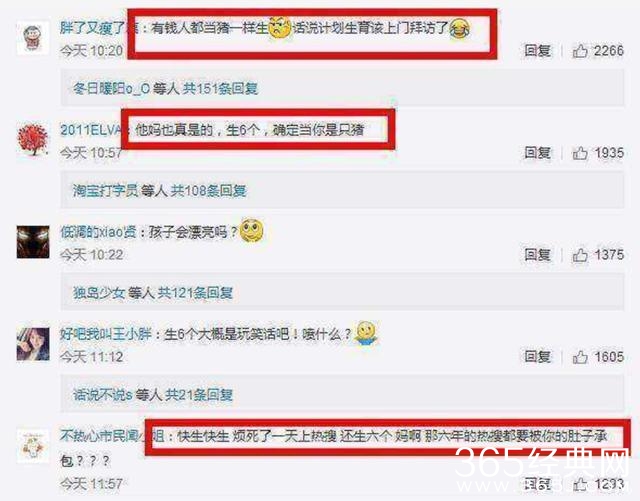Reply to comment posted 今天 10:20
640x501 pixels.
[x=538, y=51]
